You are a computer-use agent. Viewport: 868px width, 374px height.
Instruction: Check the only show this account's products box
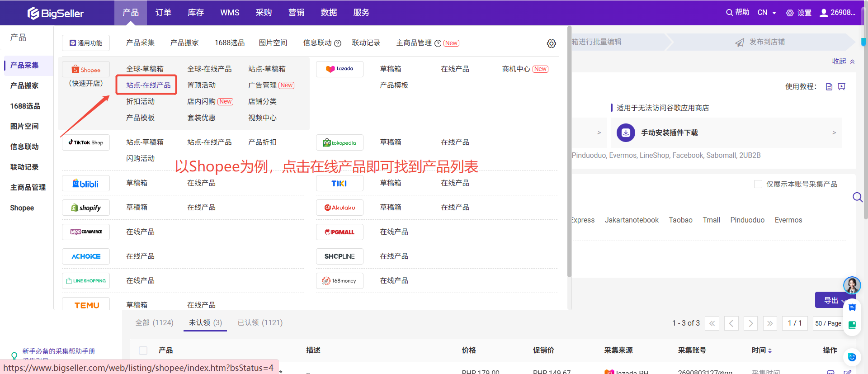click(758, 184)
